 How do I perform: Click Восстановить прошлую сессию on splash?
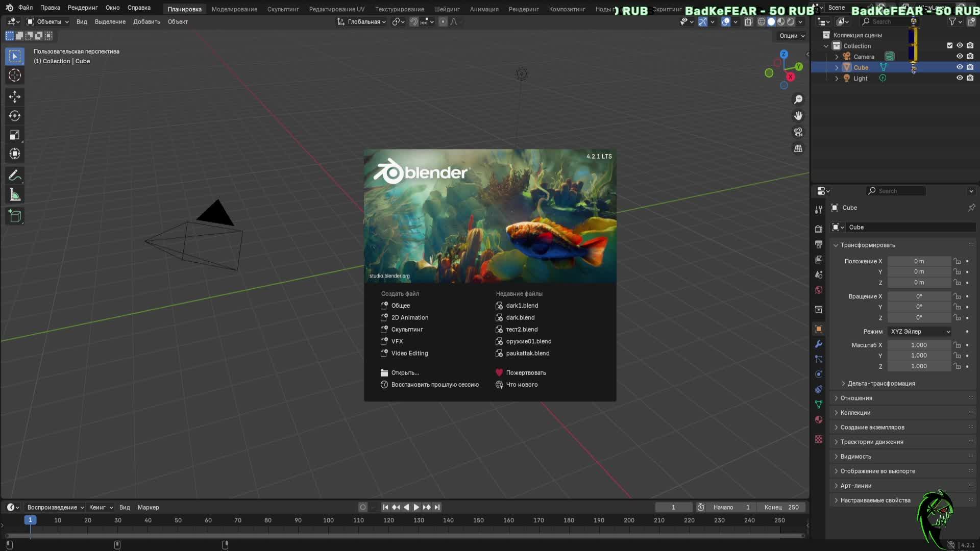point(434,385)
